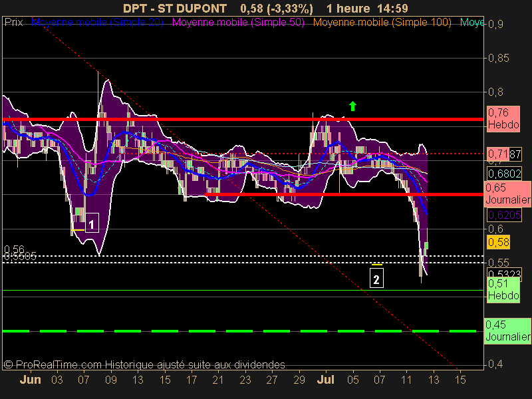The width and height of the screenshot is (532, 399).
Task: Click the orange "0,58" current price tag
Action: click(x=498, y=242)
